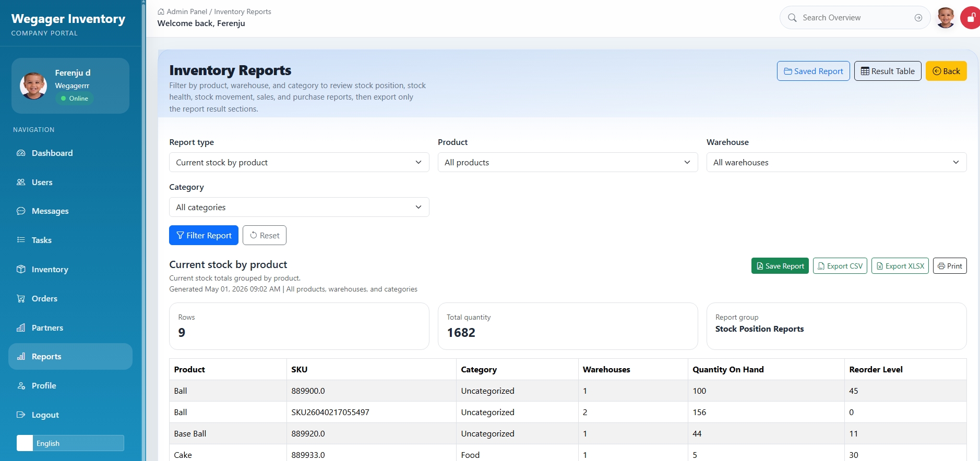Viewport: 980px width, 461px height.
Task: Click the home icon in breadcrumb
Action: point(161,11)
